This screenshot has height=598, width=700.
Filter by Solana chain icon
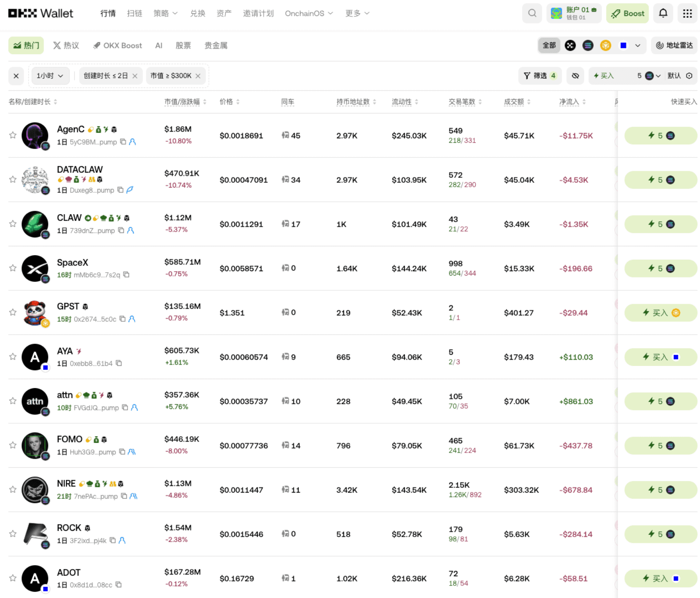click(x=588, y=45)
